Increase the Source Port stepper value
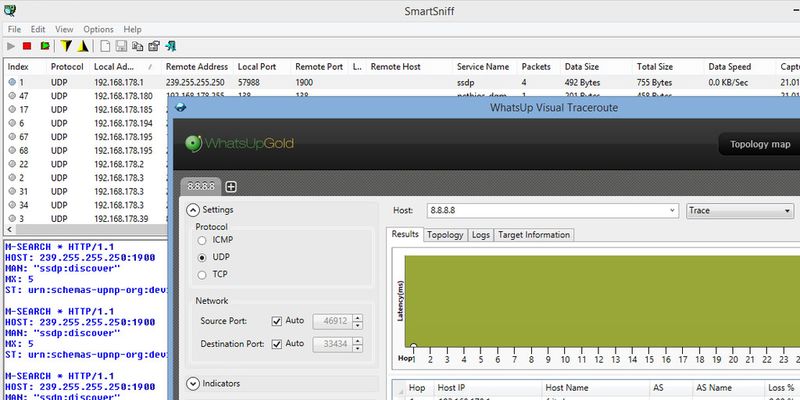800x400 pixels. (x=358, y=317)
